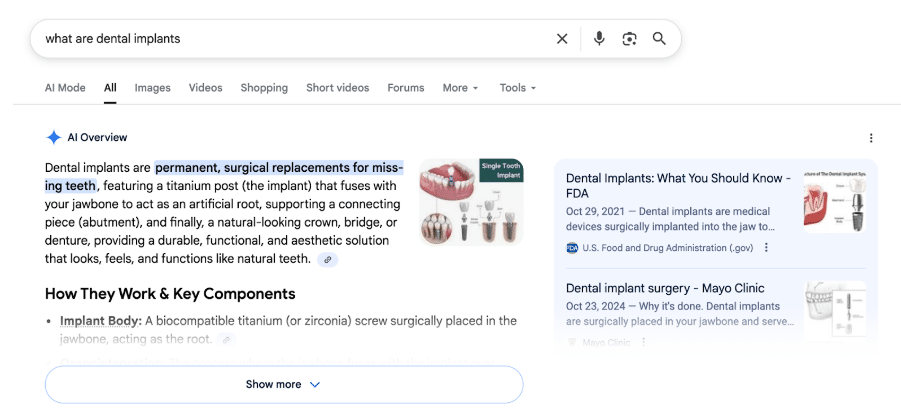Click the magnifying glass search icon

[659, 39]
